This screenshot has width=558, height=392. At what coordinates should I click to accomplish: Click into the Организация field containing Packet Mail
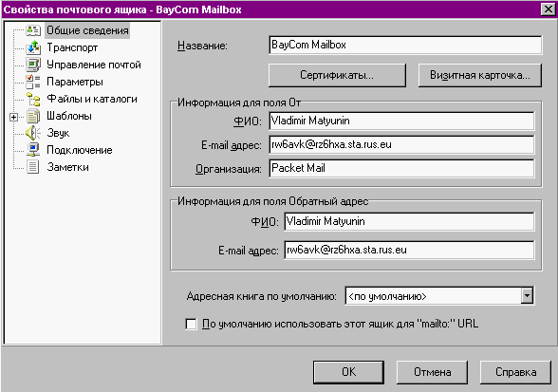point(401,168)
